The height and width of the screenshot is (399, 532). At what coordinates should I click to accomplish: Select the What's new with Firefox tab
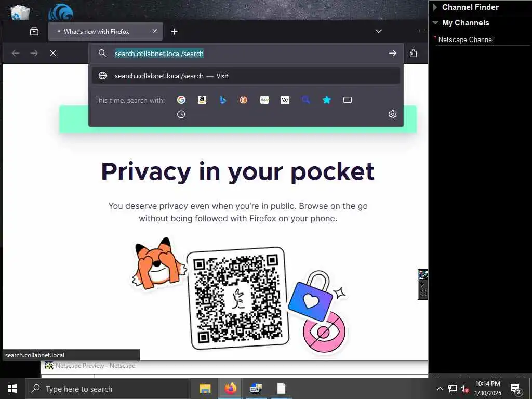(105, 32)
